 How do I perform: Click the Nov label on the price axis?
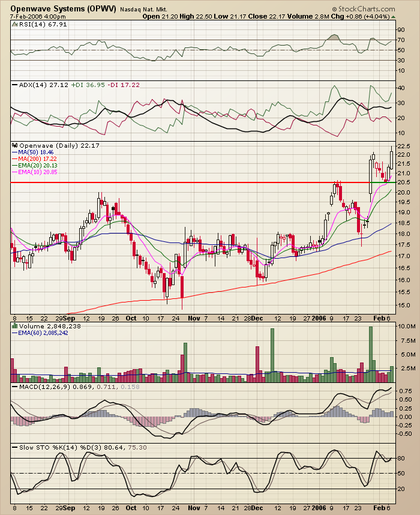194,318
